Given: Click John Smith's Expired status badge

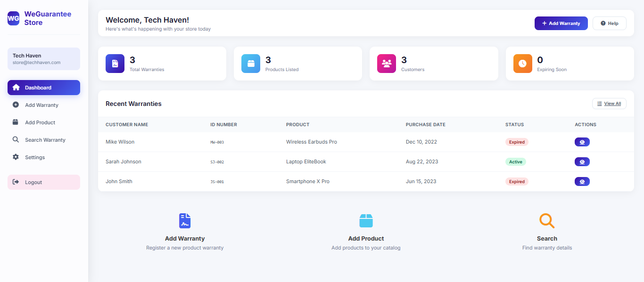Looking at the screenshot, I should pos(517,181).
